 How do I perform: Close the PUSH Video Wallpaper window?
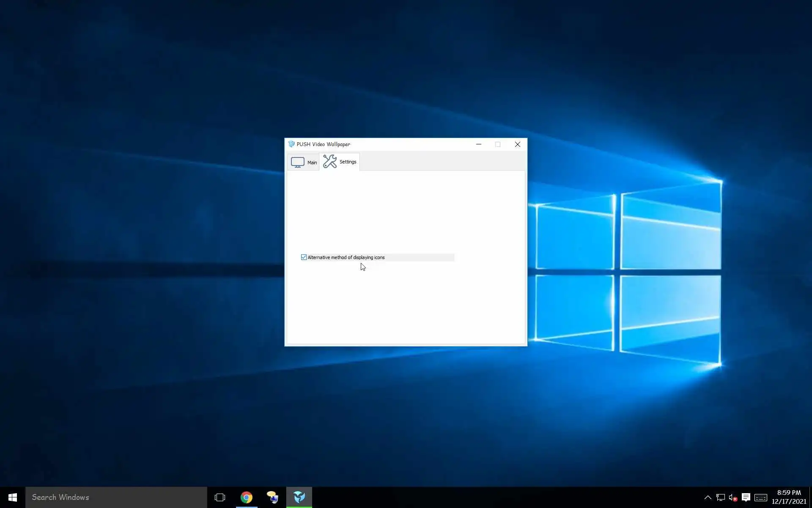pyautogui.click(x=517, y=144)
